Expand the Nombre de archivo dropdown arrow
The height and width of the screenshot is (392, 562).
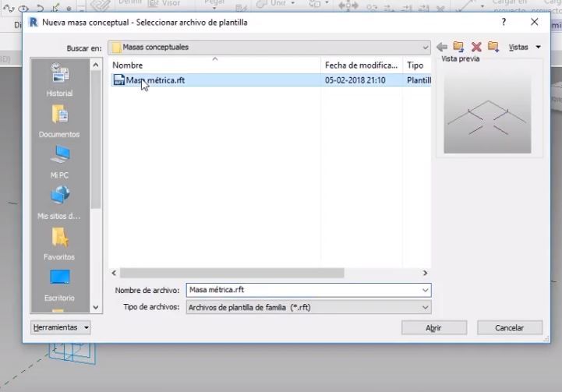coord(425,290)
